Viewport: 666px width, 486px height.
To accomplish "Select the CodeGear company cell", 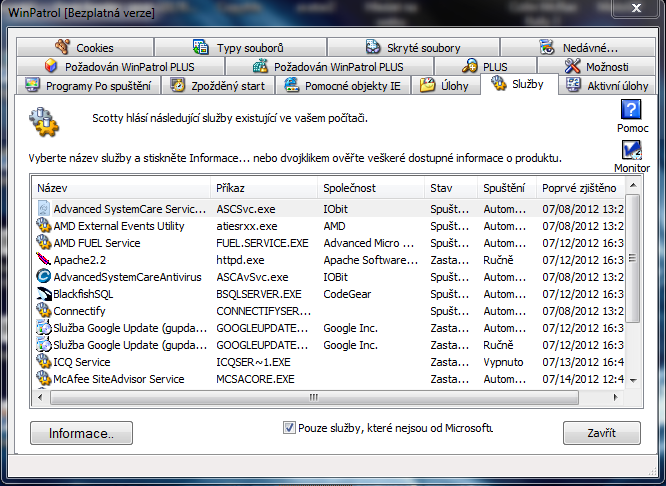I will [347, 294].
